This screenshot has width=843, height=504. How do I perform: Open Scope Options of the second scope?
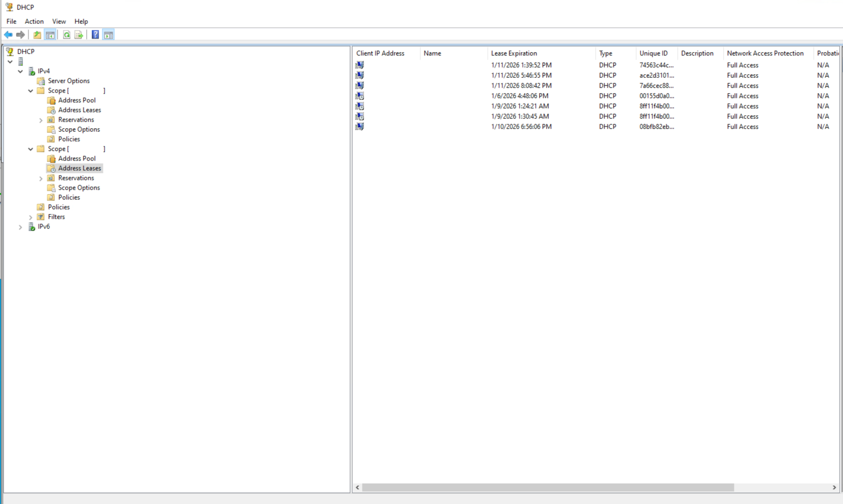[x=79, y=187]
